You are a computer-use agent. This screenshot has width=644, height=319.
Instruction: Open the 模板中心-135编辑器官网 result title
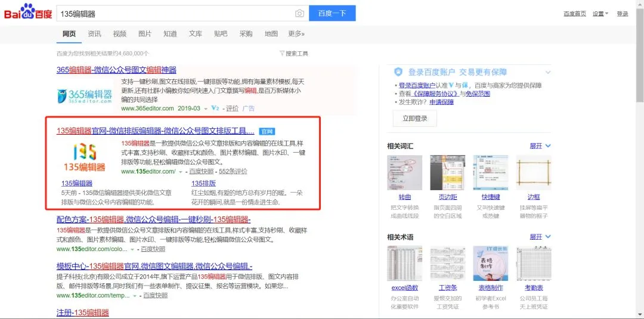tap(154, 265)
